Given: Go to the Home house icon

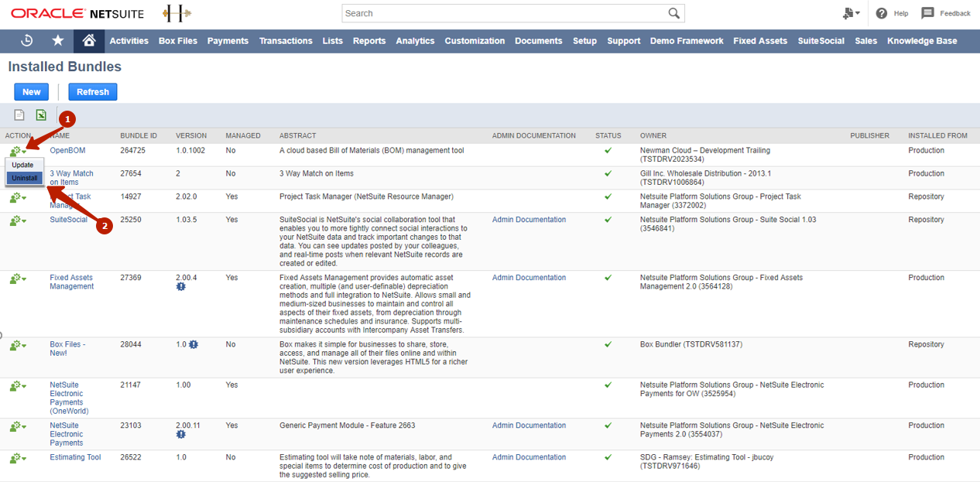Looking at the screenshot, I should click(x=89, y=41).
